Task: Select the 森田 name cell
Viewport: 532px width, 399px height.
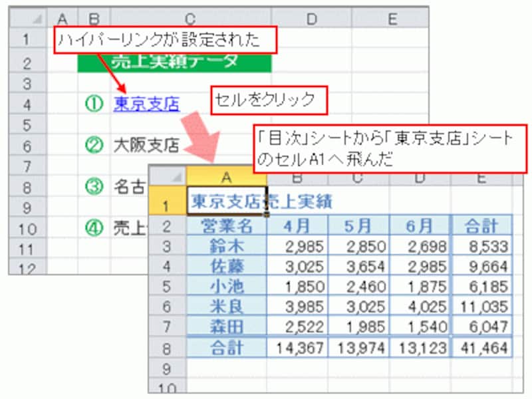Action: tap(227, 327)
